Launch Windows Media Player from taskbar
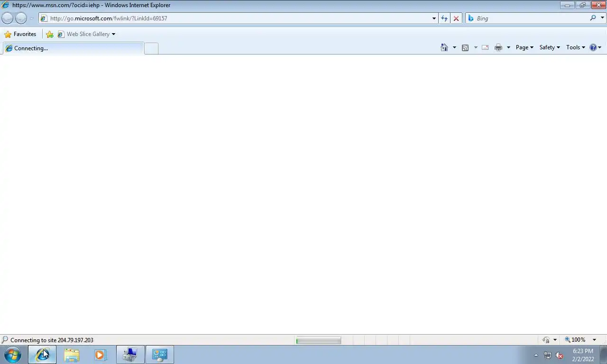The width and height of the screenshot is (607, 364). click(x=100, y=355)
